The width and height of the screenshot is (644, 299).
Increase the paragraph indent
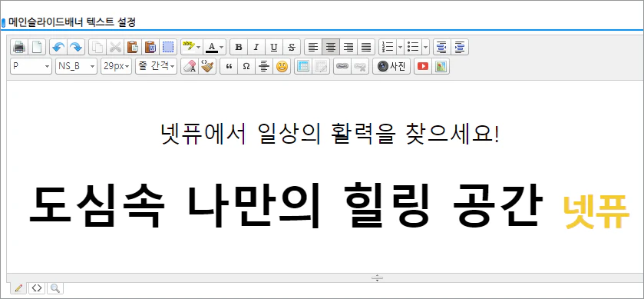coord(460,48)
